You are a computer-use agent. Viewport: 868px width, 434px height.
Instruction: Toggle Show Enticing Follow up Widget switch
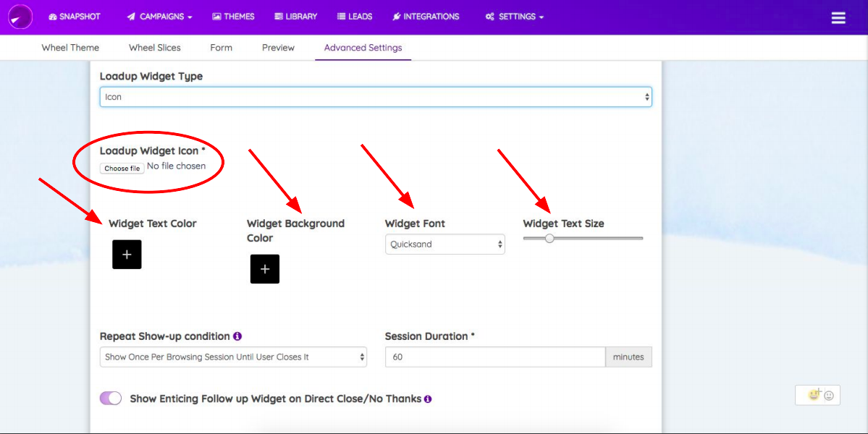coord(111,398)
